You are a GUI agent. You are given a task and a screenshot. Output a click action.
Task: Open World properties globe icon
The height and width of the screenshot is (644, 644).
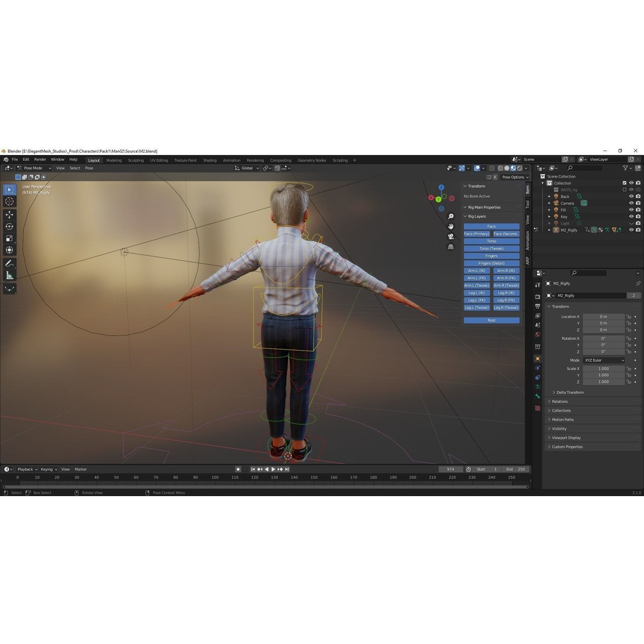(x=538, y=335)
